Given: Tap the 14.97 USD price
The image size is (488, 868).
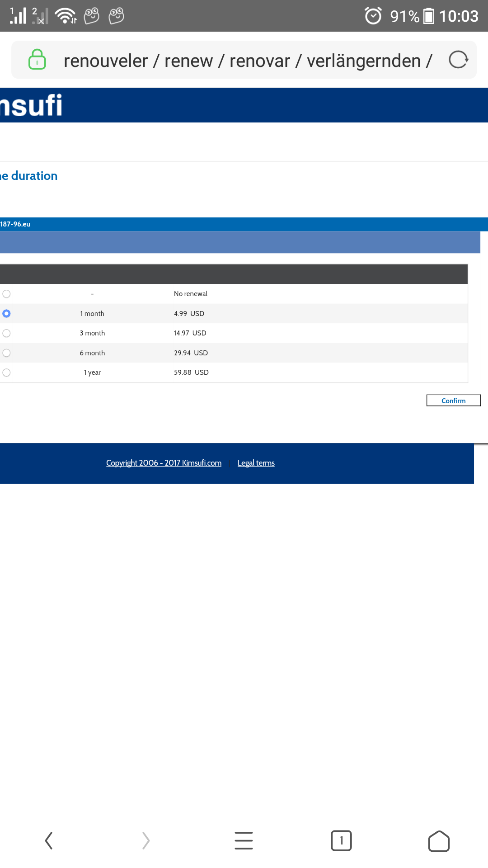Looking at the screenshot, I should coord(190,333).
